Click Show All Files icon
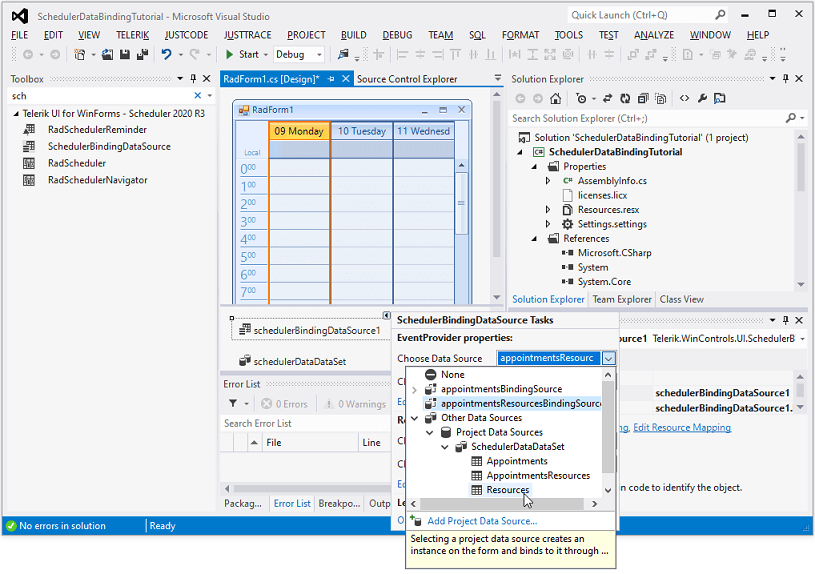Screen dimensions: 815x574 coord(661,98)
